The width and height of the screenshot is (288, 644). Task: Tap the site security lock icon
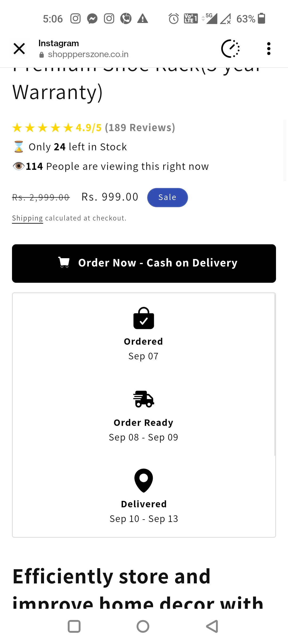click(x=42, y=55)
